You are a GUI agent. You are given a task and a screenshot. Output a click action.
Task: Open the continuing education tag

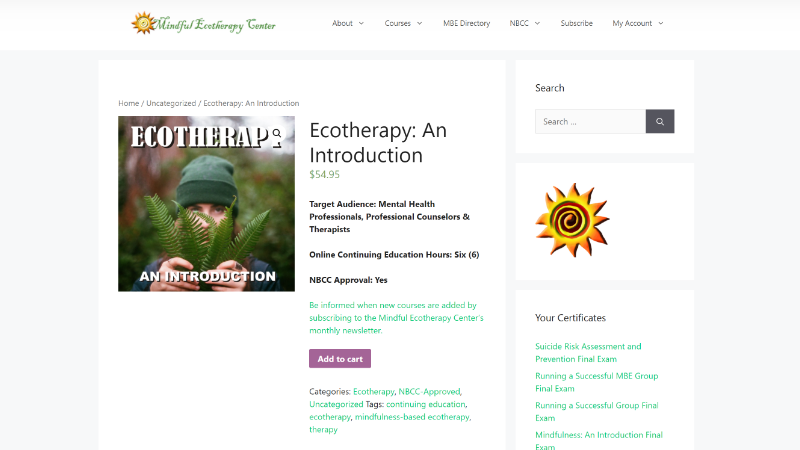[426, 404]
